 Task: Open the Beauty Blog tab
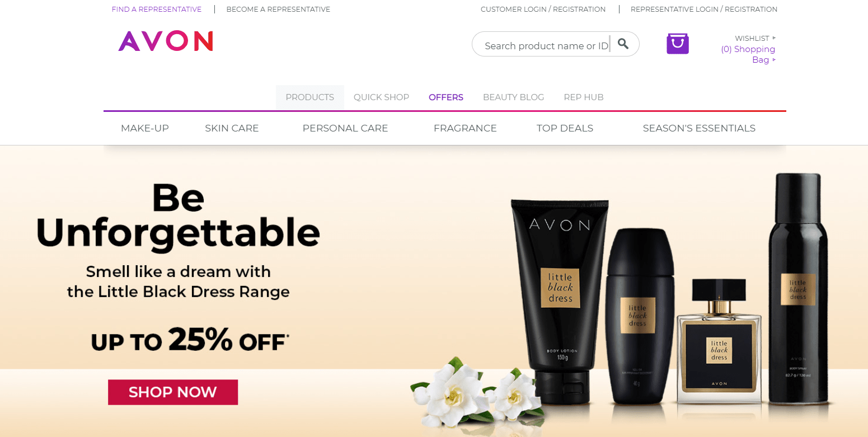[x=513, y=97]
